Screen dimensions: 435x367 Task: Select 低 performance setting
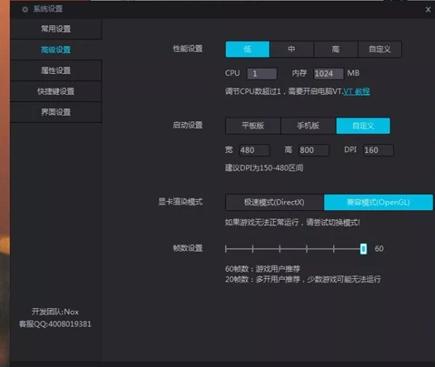point(247,49)
